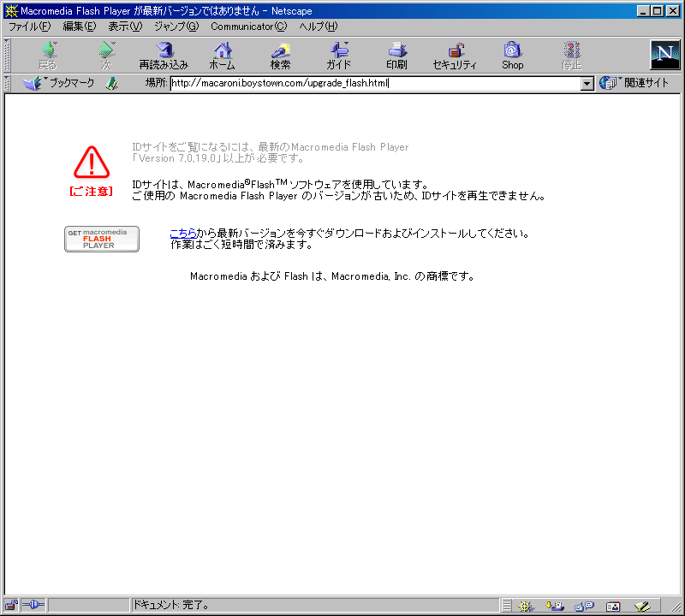Close the Netscape window

(x=673, y=11)
